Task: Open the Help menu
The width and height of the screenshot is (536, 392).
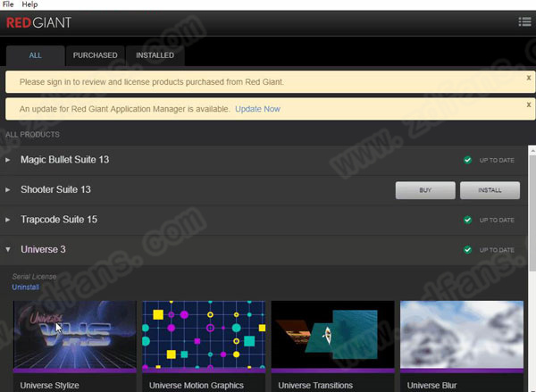Action: tap(29, 4)
